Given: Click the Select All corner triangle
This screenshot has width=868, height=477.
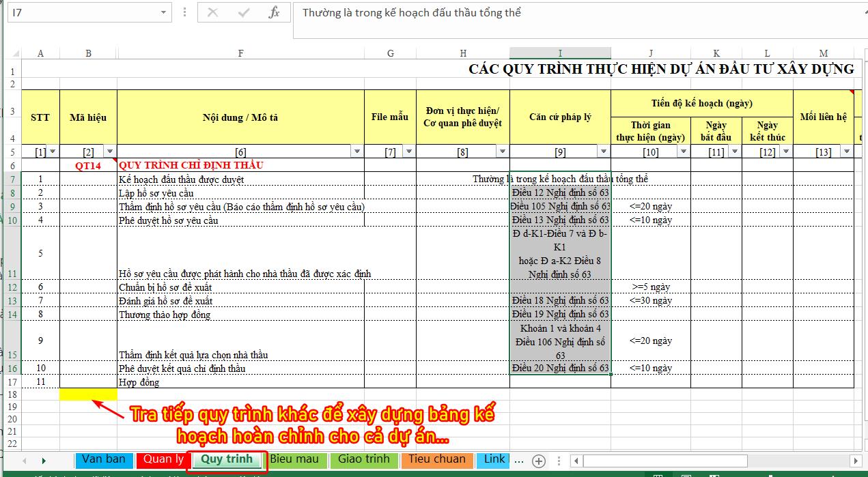Looking at the screenshot, I should 15,54.
